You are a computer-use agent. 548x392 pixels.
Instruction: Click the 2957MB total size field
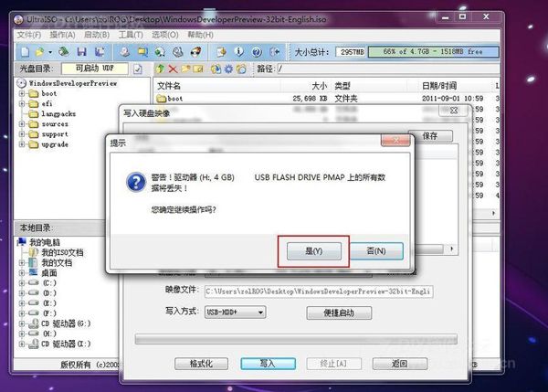[x=351, y=52]
